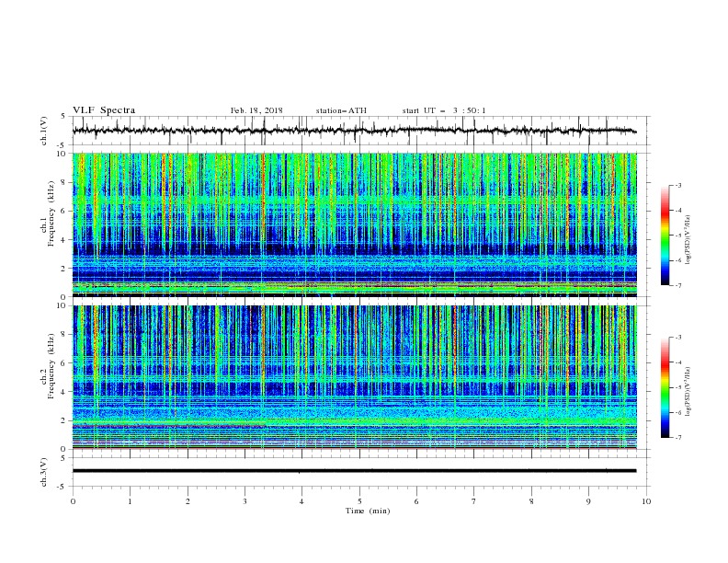Click the "7" tick on Time axis
728x563 pixels.
pos(474,501)
